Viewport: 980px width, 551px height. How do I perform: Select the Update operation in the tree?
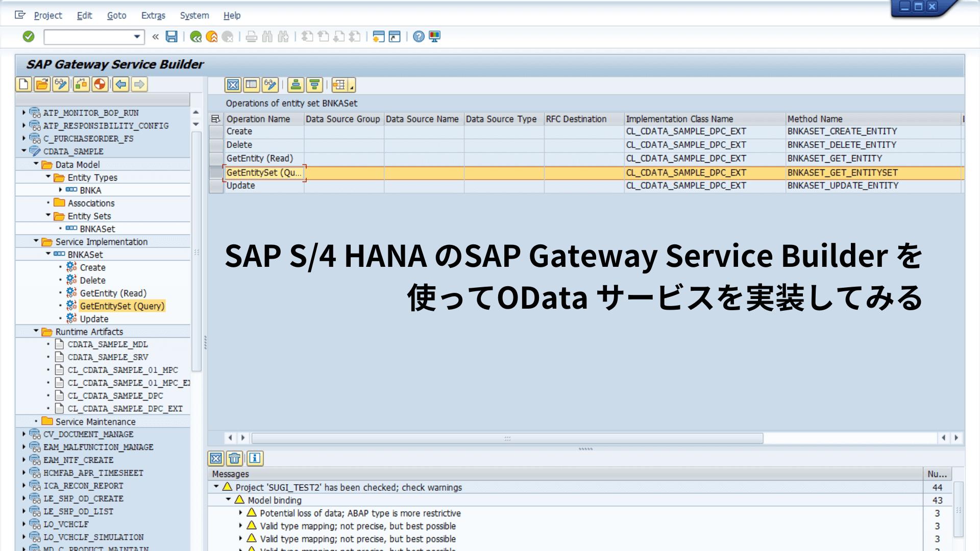[x=94, y=319]
